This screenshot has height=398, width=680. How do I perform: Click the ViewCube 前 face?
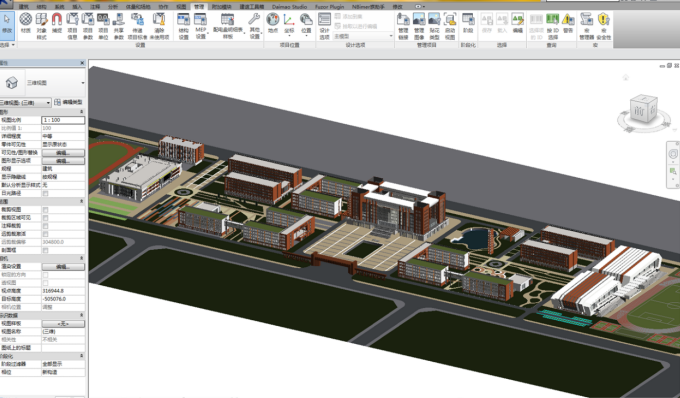[639, 111]
